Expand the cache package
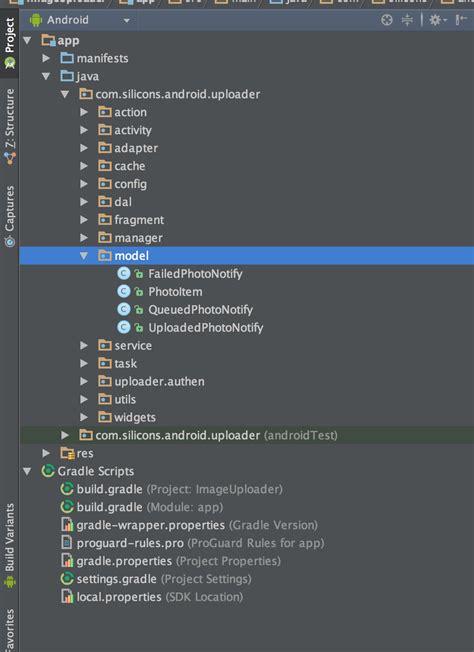 tap(84, 165)
